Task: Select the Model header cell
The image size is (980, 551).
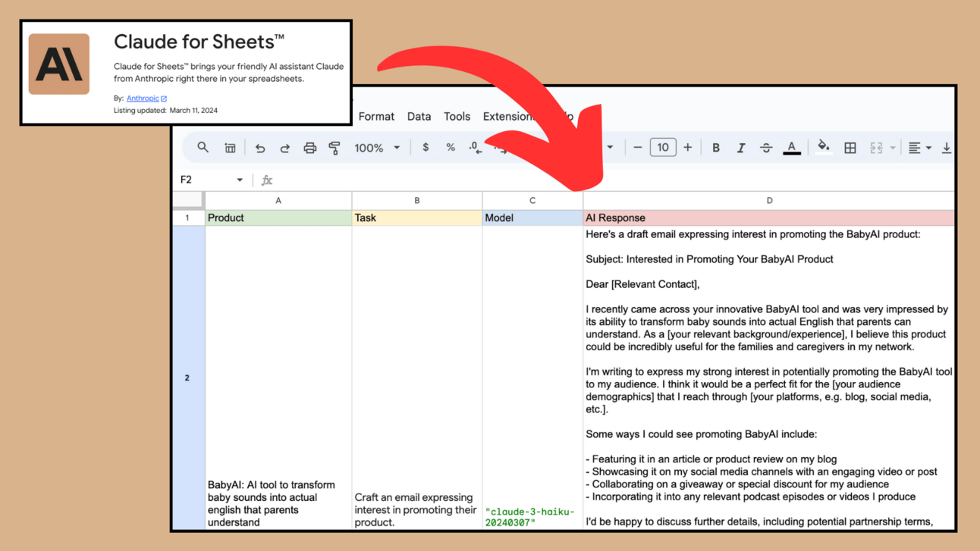Action: 532,218
